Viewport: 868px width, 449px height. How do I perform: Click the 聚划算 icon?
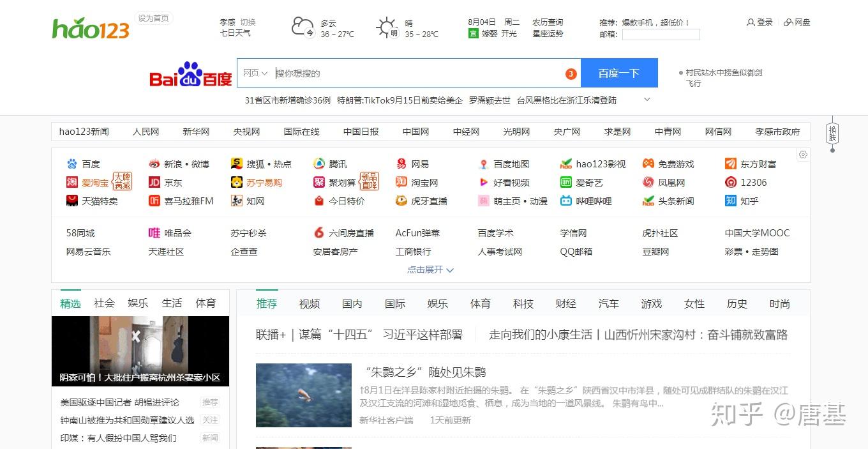point(319,183)
